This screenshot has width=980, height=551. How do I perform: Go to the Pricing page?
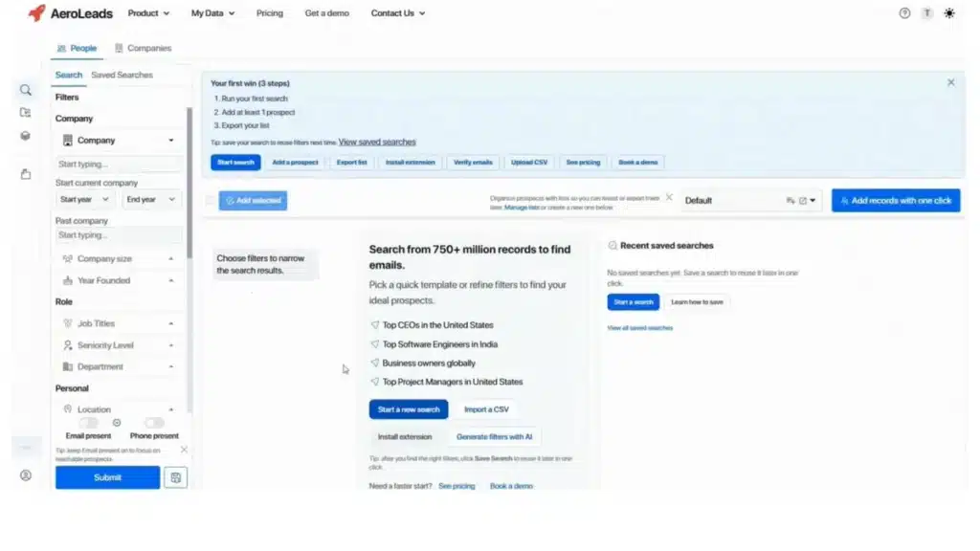269,13
